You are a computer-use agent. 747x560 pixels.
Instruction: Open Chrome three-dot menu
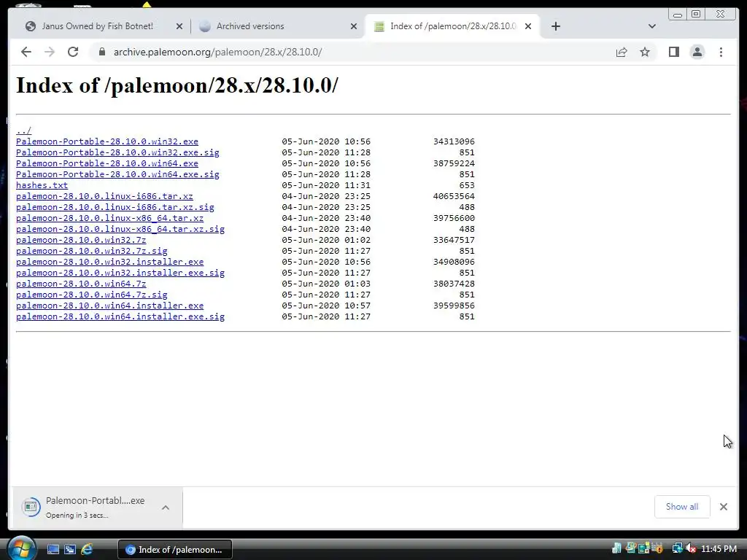click(721, 52)
